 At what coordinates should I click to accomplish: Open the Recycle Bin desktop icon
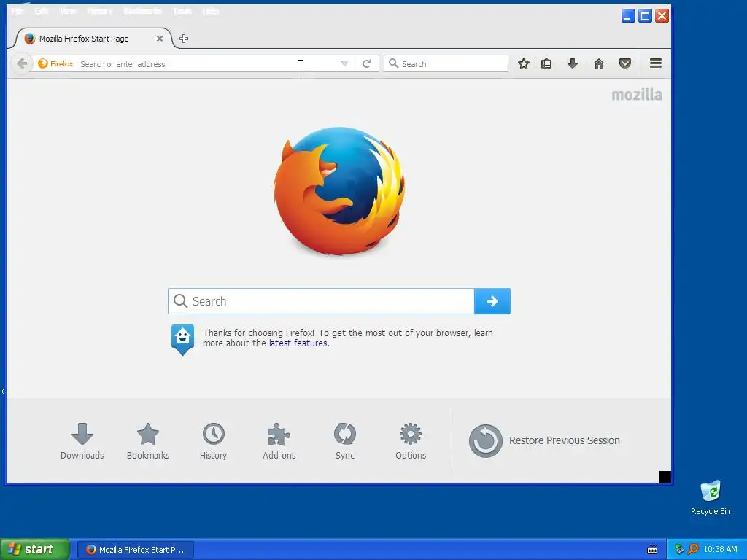click(x=711, y=497)
